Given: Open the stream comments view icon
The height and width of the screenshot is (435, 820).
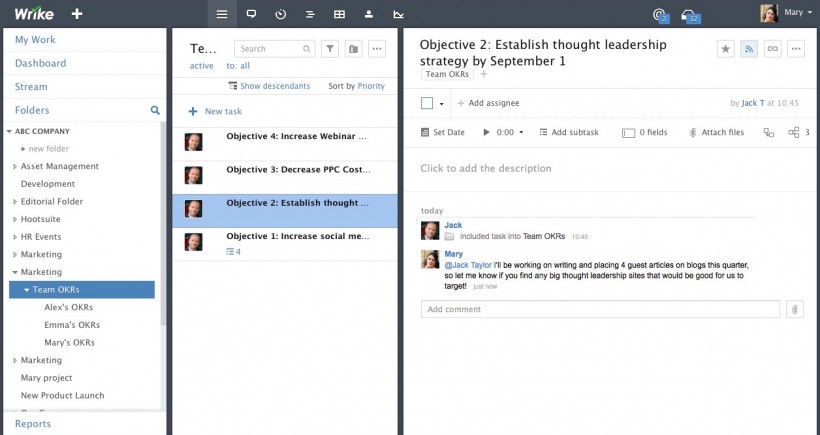Looking at the screenshot, I should tap(252, 14).
